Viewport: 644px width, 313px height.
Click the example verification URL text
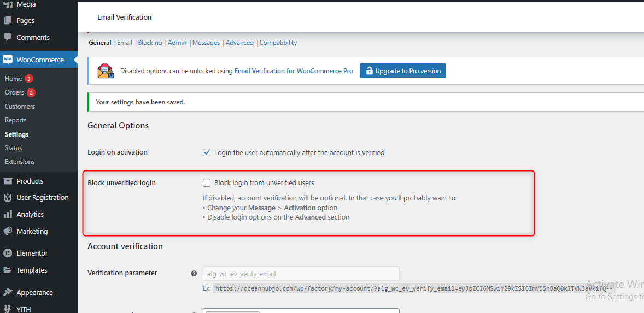pyautogui.click(x=413, y=288)
